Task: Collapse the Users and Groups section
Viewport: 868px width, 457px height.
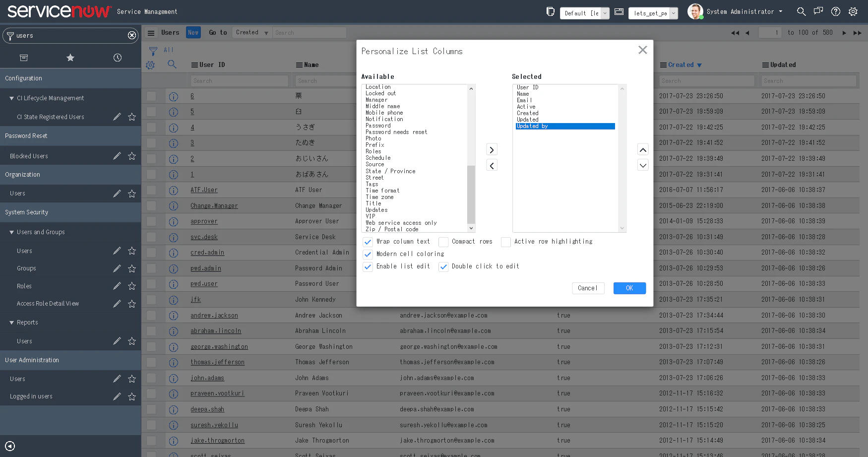Action: pyautogui.click(x=11, y=232)
